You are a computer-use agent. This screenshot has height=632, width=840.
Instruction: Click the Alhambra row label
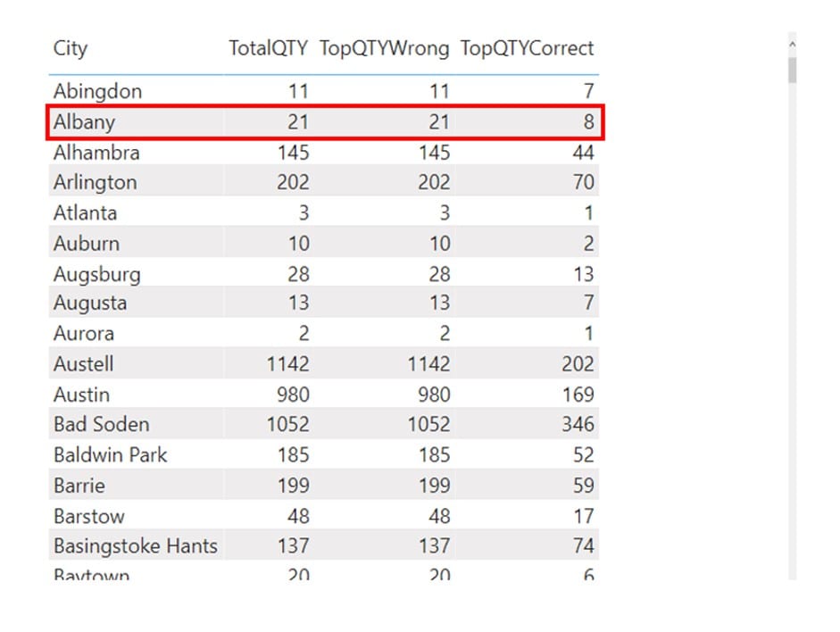pos(96,153)
